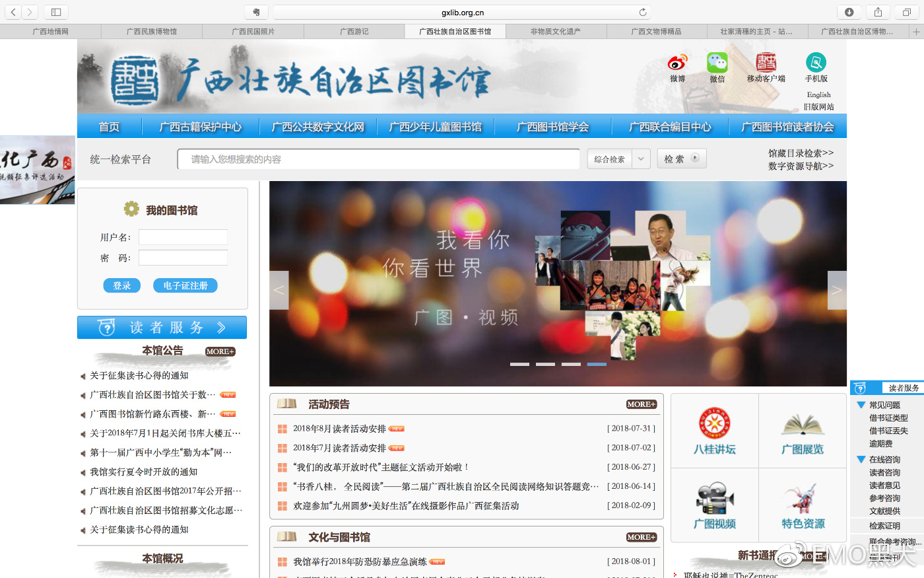Open 特色资源 icon tile
Screen dimensions: 924x578
pyautogui.click(x=803, y=505)
